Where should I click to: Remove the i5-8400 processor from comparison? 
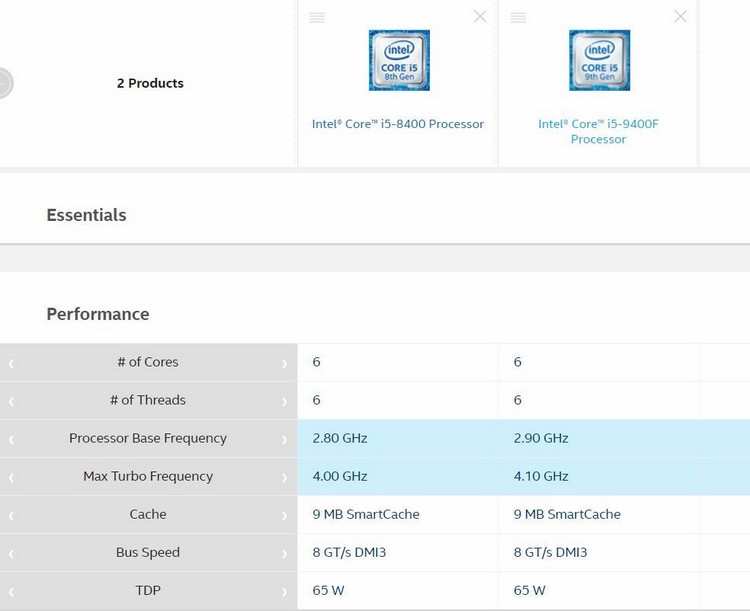coord(480,17)
